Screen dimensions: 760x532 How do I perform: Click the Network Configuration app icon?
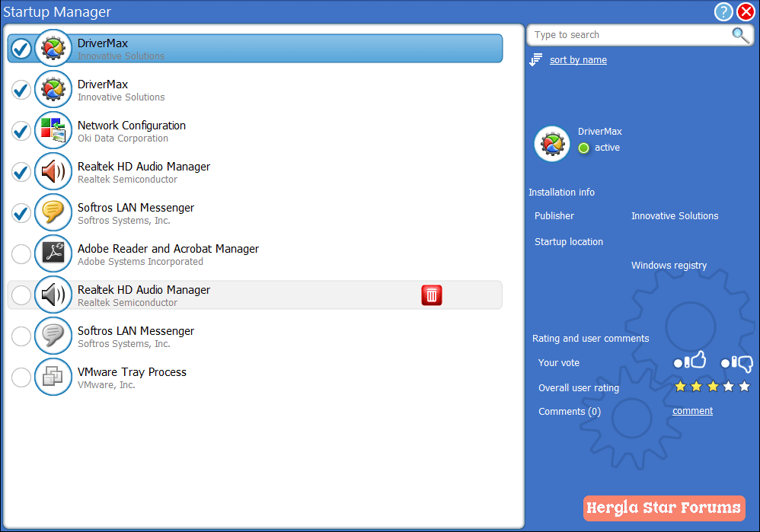pos(53,131)
